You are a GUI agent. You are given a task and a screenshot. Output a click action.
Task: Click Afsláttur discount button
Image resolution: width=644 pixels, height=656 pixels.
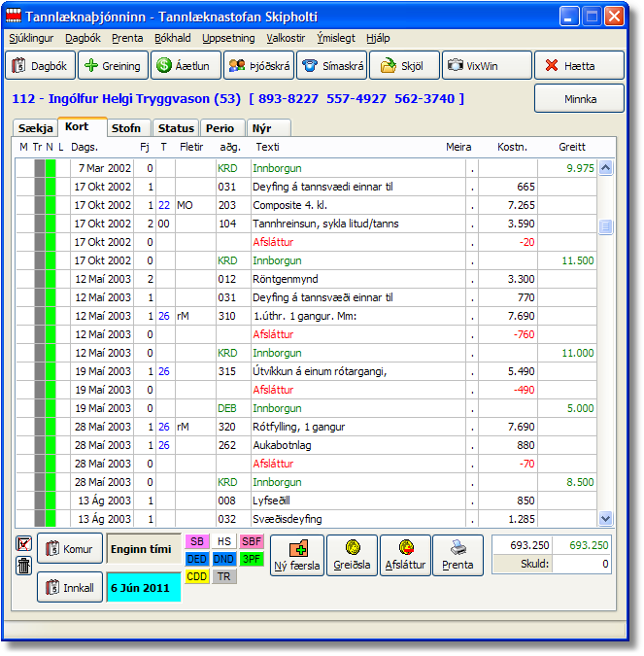405,555
